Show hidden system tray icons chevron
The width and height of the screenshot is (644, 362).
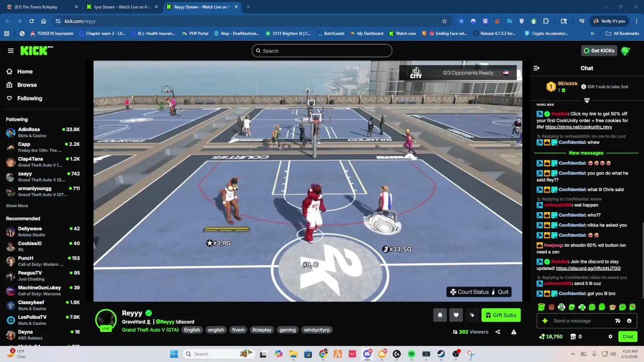click(x=573, y=354)
